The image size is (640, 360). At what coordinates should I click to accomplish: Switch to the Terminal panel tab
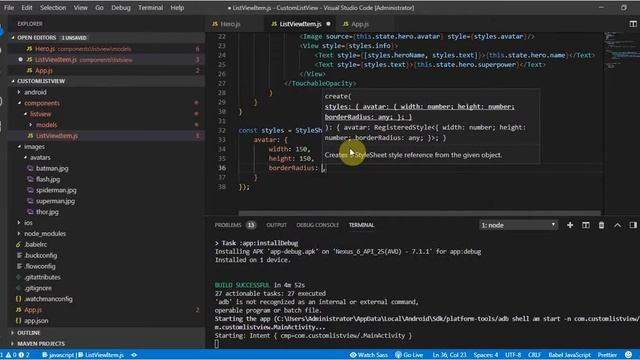click(x=361, y=225)
